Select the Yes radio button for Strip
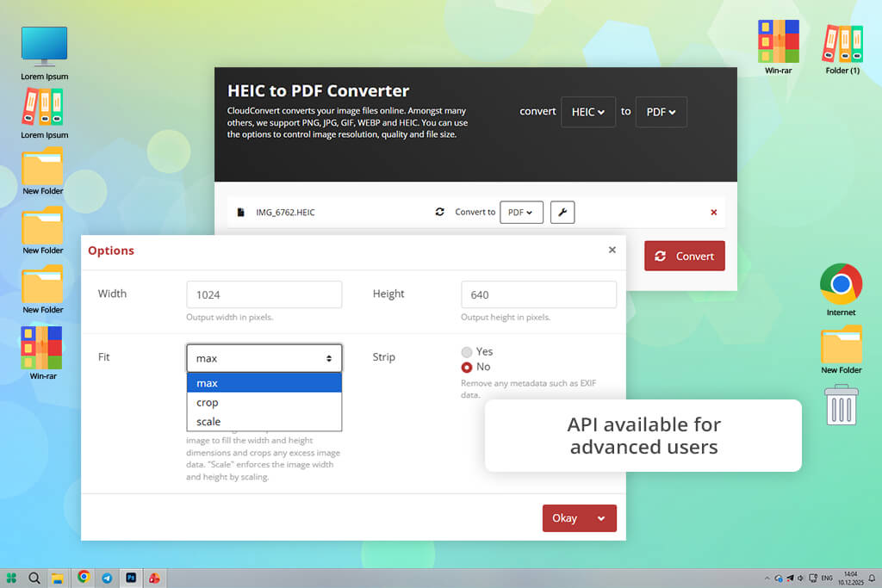 point(466,352)
